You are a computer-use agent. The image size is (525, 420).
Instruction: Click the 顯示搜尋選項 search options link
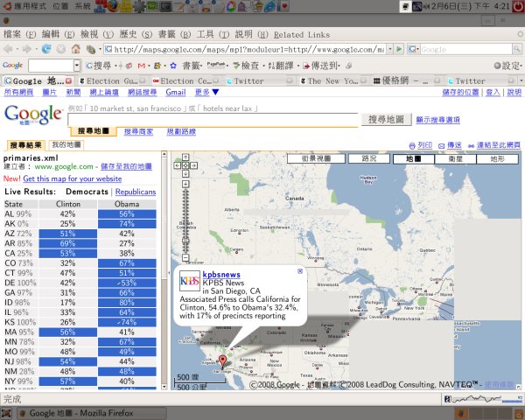pyautogui.click(x=437, y=120)
